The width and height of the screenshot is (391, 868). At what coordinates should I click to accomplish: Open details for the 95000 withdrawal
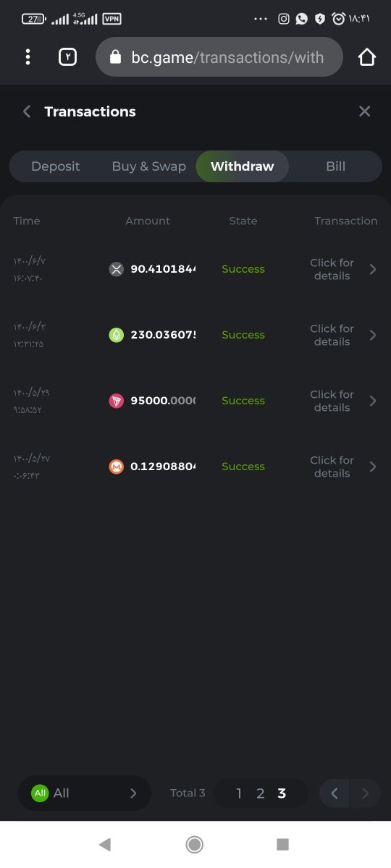click(332, 401)
